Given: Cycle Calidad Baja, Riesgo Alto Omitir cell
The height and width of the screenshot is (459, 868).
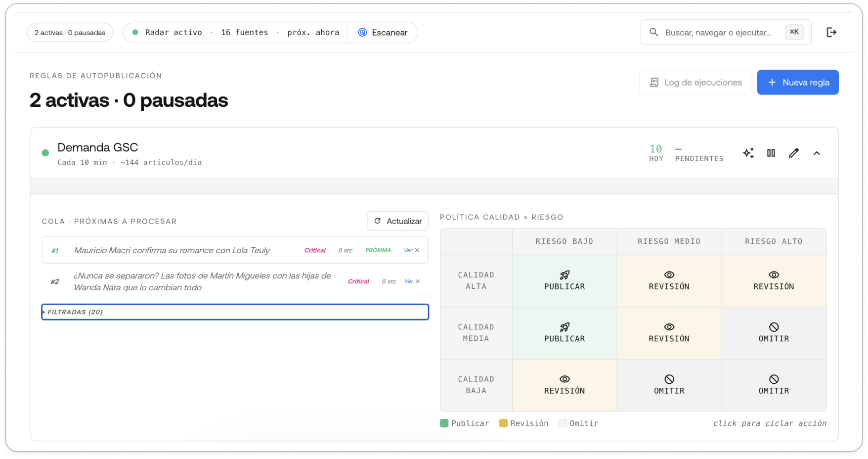Looking at the screenshot, I should [774, 385].
